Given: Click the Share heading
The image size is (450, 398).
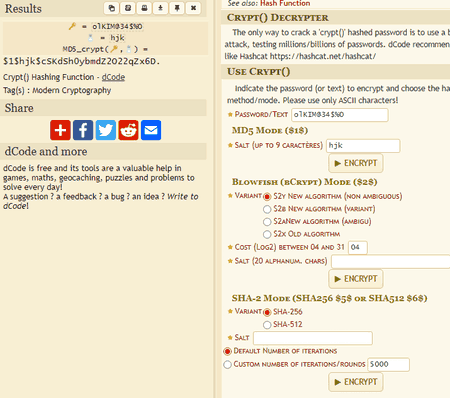Looking at the screenshot, I should [x=19, y=108].
